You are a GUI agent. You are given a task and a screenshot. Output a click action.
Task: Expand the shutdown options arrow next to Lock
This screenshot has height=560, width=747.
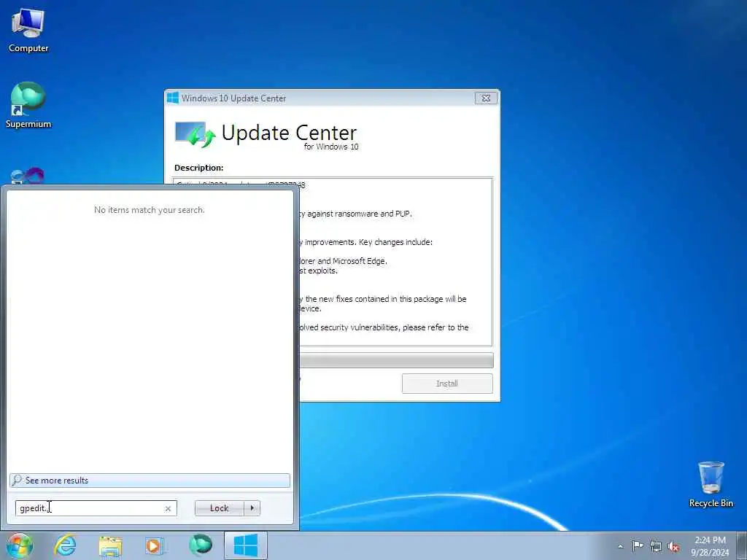click(x=252, y=508)
